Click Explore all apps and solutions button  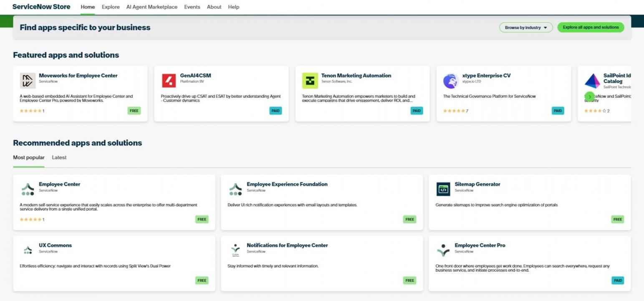click(x=591, y=28)
